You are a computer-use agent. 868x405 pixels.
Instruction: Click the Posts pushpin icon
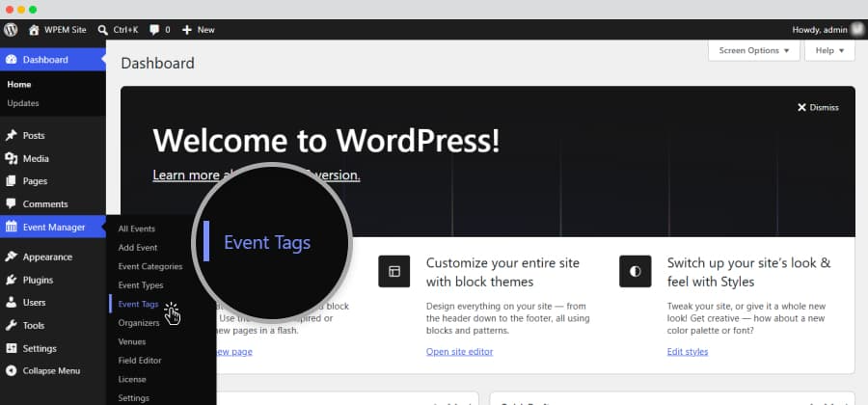11,136
